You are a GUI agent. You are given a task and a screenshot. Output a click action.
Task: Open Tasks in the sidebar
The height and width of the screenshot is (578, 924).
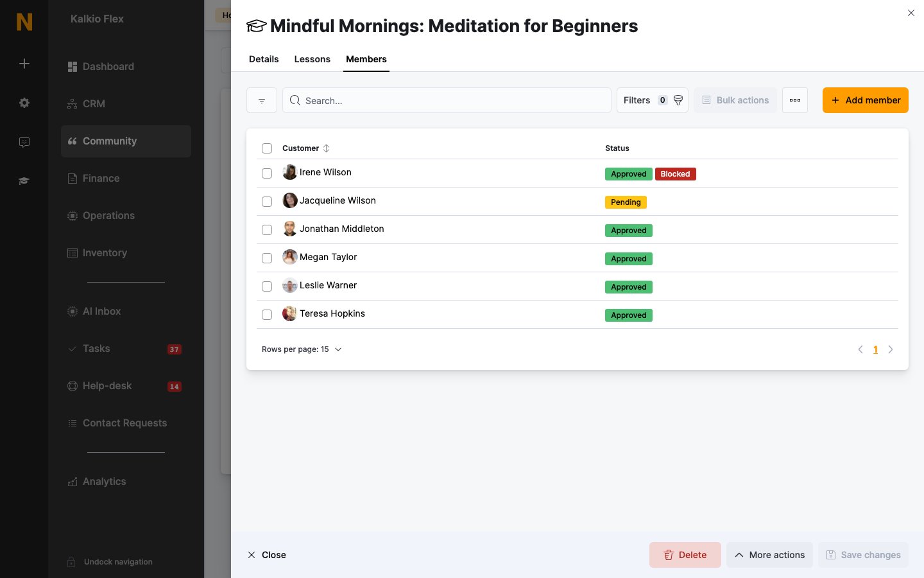(126, 349)
